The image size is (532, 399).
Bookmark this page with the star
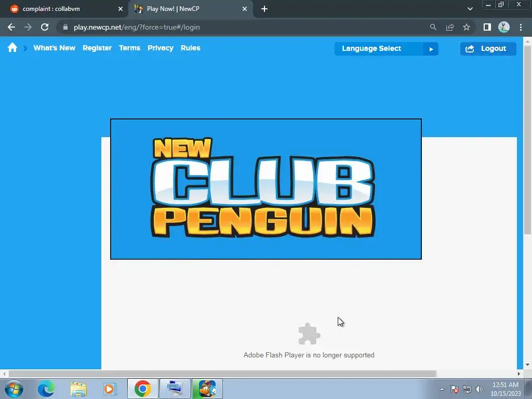pos(467,27)
